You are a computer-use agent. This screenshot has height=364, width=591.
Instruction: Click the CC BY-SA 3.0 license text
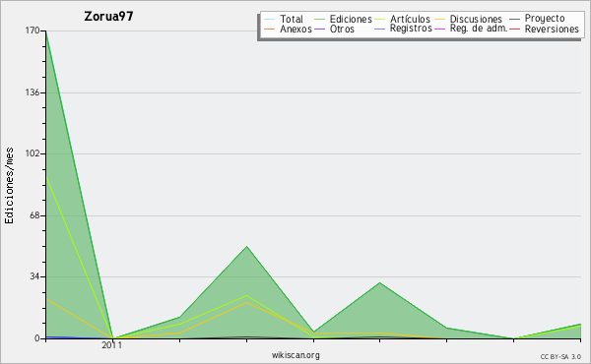pos(560,357)
